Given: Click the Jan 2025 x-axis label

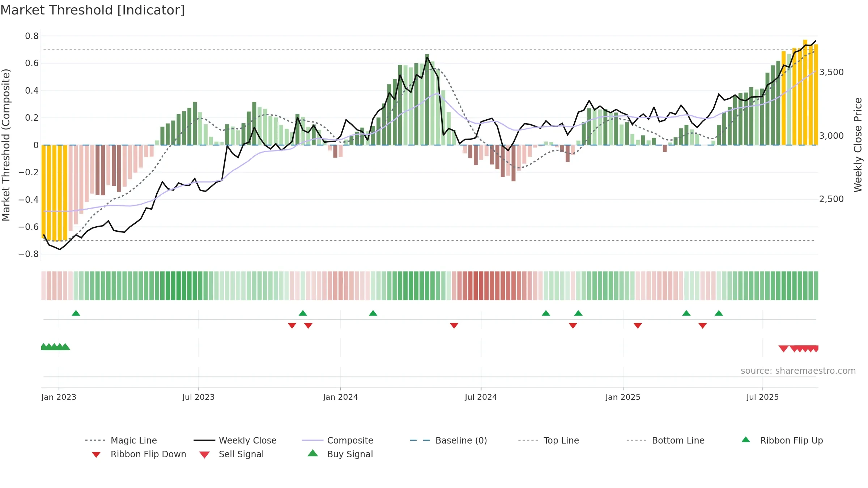Looking at the screenshot, I should 623,397.
